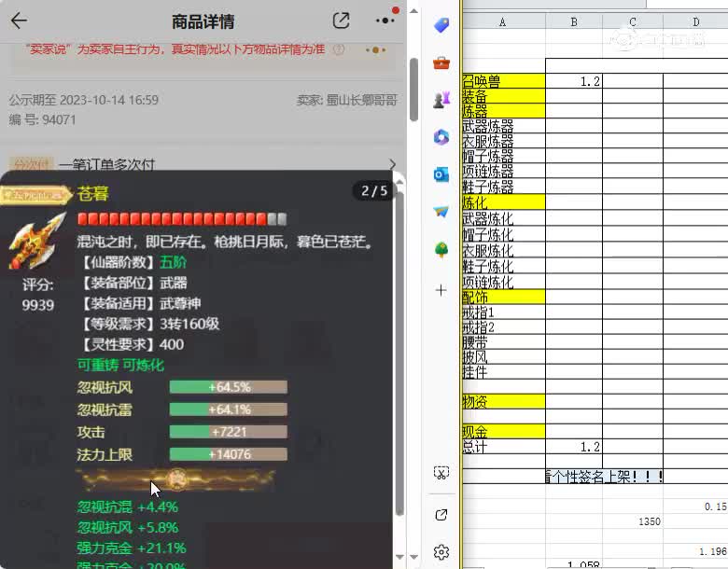This screenshot has height=569, width=728.
Task: Expand the 一笔订单多次付 row chevron
Action: [392, 164]
